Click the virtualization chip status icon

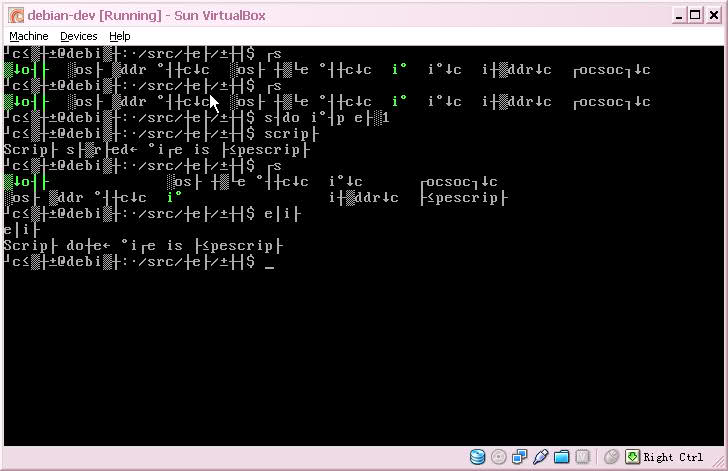pos(582,457)
